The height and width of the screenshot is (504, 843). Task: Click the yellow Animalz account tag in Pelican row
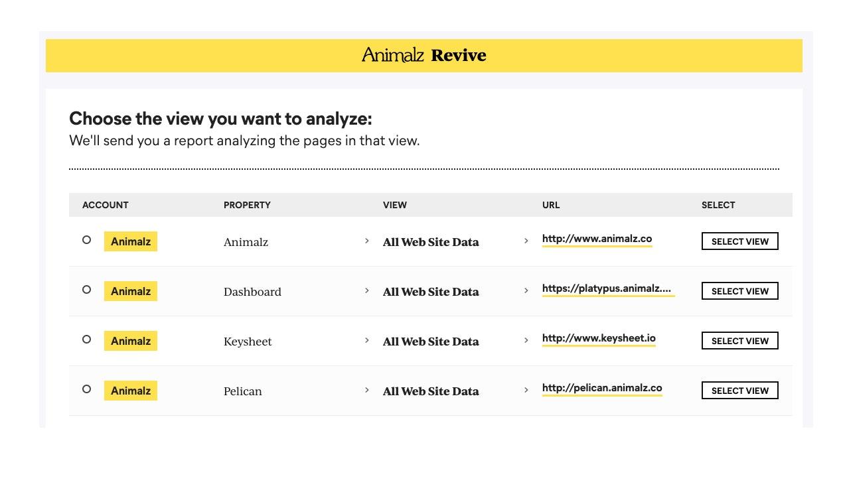coord(131,391)
